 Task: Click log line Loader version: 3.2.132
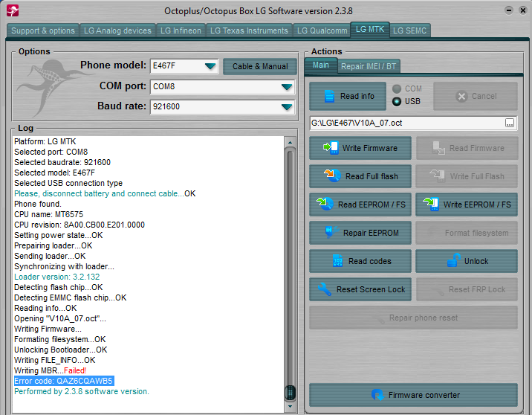[56, 277]
